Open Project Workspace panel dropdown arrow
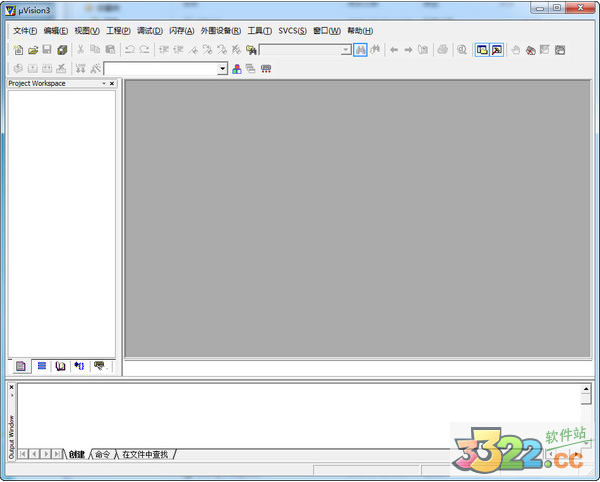 coord(104,83)
